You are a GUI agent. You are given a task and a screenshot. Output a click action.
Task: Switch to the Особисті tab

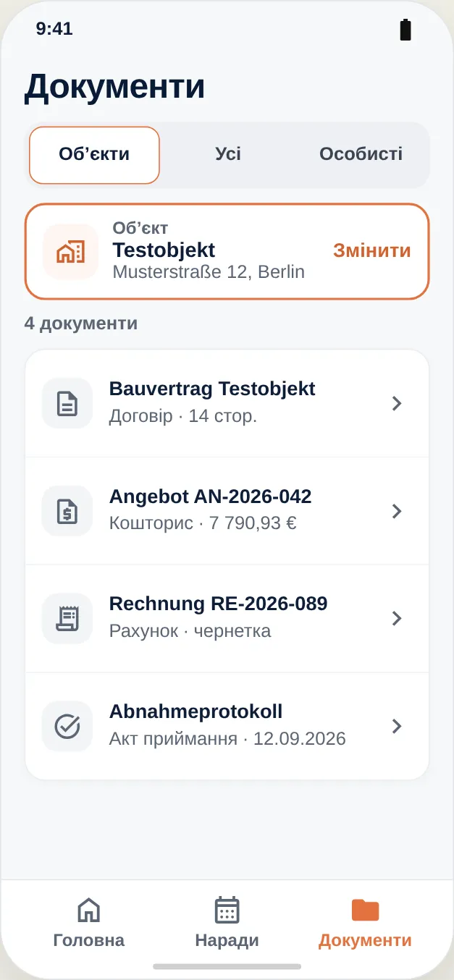tap(361, 154)
